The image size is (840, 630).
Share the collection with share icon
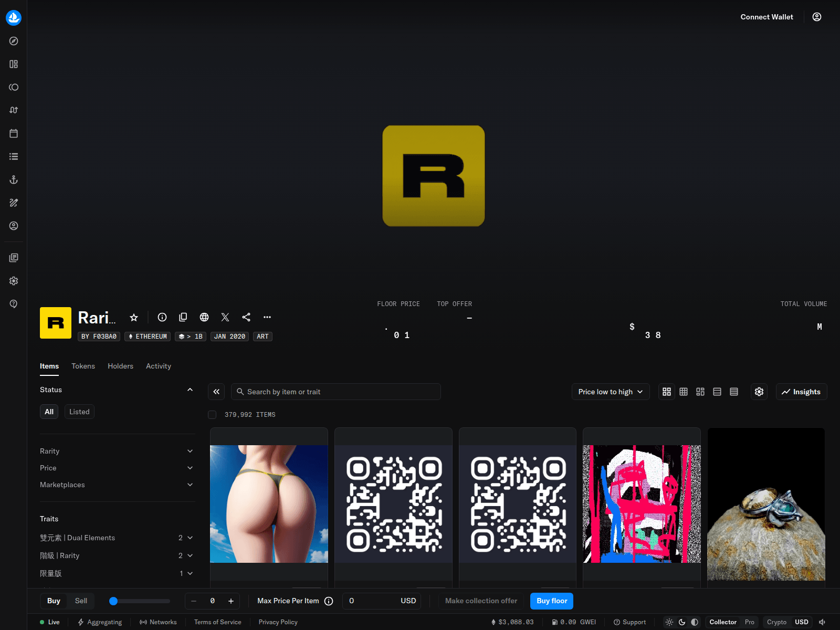tap(246, 317)
